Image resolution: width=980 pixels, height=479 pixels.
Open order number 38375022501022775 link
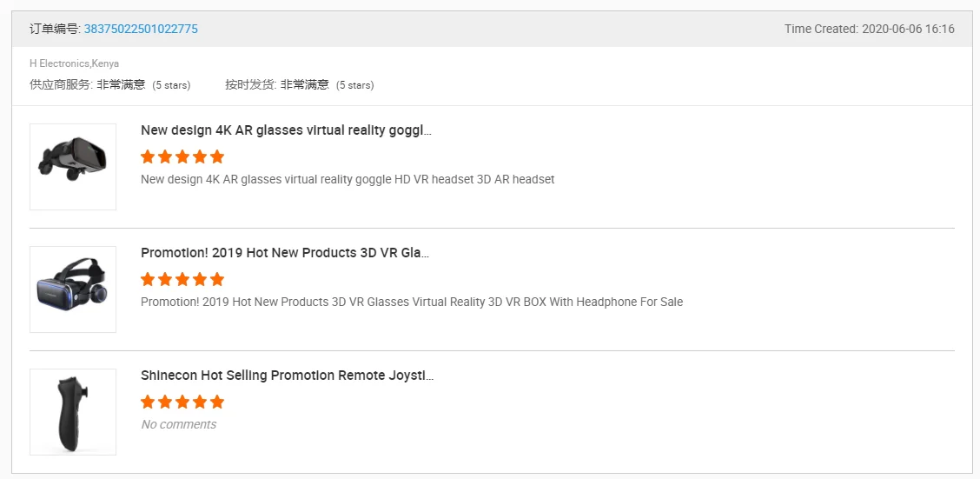(x=141, y=29)
